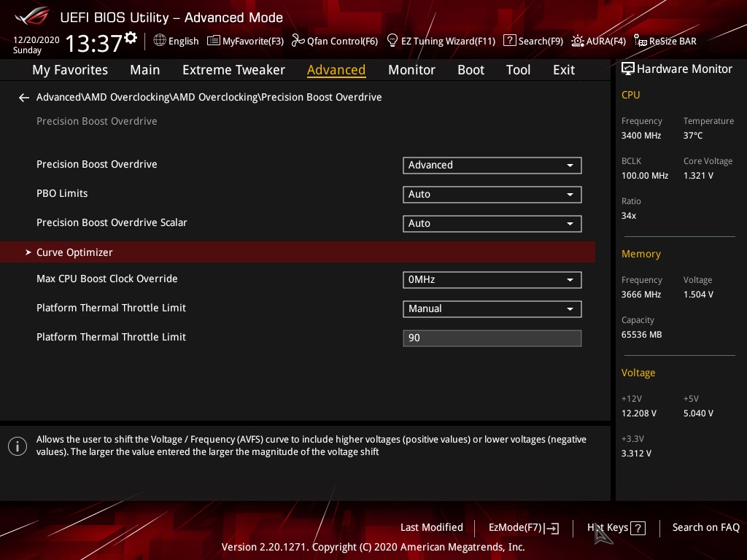Image resolution: width=747 pixels, height=560 pixels.
Task: Click Precision Boost Overdrive Scalar label
Action: (112, 222)
